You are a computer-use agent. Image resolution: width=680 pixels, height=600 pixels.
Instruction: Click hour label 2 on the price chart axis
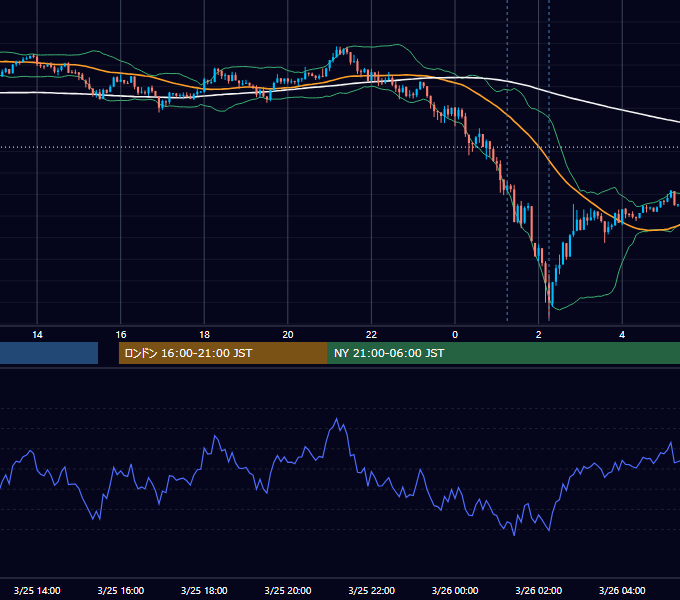[x=539, y=335]
